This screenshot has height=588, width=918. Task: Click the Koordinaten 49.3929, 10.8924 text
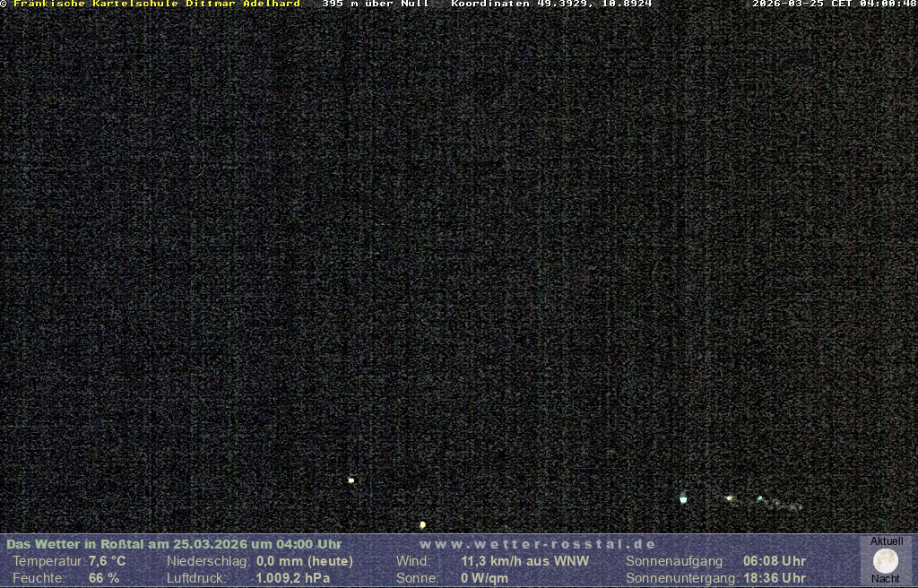(x=551, y=4)
